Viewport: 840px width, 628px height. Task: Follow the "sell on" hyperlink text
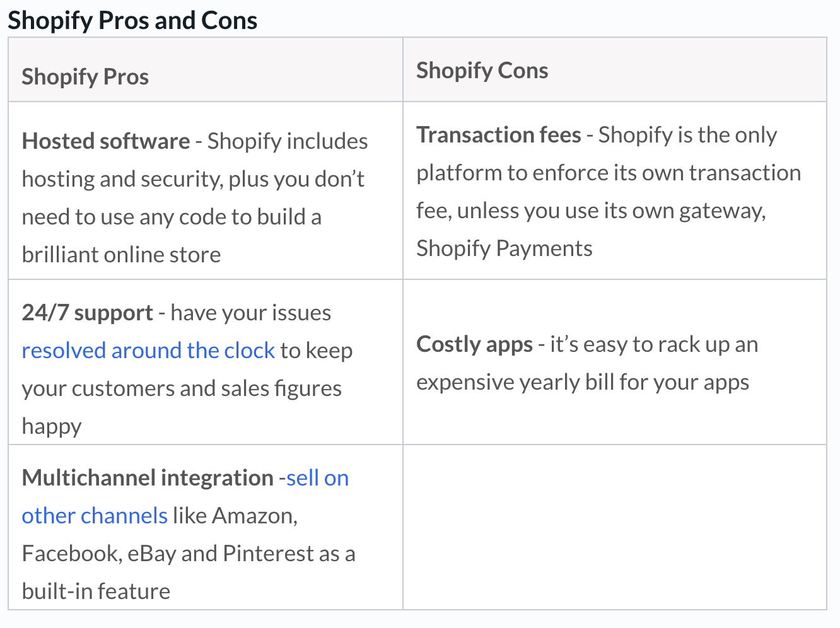pos(318,478)
